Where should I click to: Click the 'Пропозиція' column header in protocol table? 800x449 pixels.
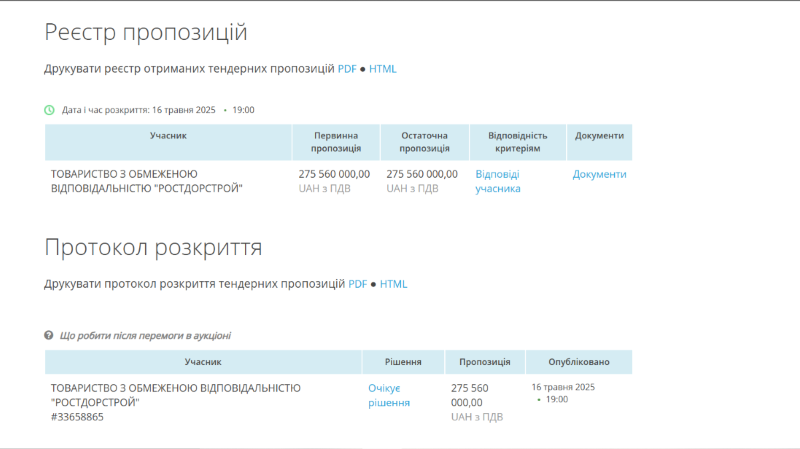[485, 362]
